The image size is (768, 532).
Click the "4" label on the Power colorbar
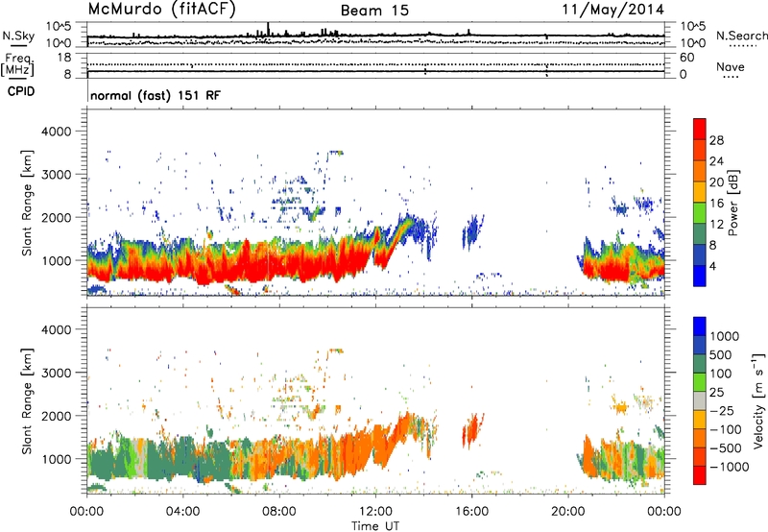click(x=712, y=266)
